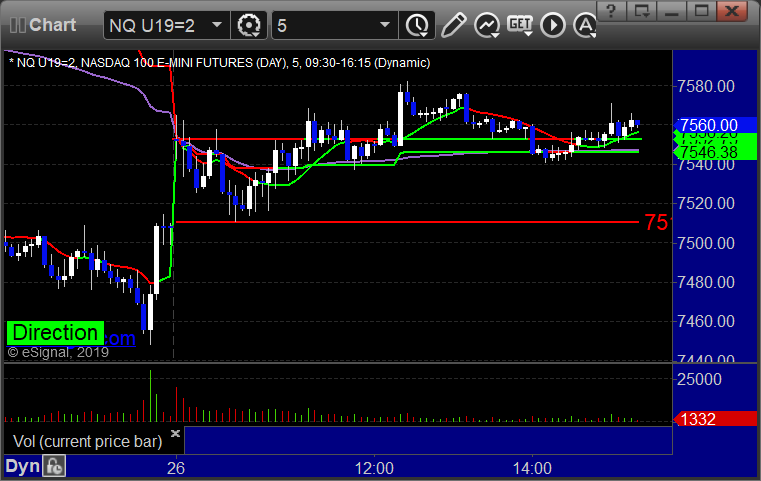
Task: Expand the NQ U19=2 symbol dropdown arrow
Action: coord(217,25)
